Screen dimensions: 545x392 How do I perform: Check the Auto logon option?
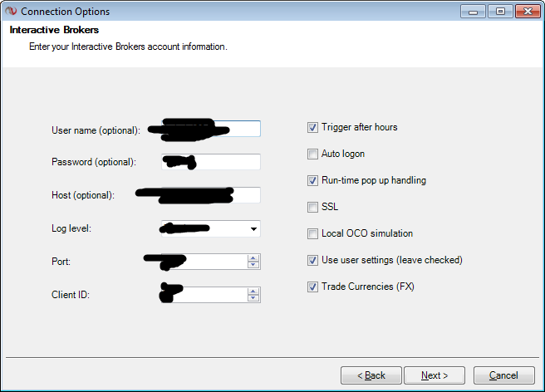point(312,154)
